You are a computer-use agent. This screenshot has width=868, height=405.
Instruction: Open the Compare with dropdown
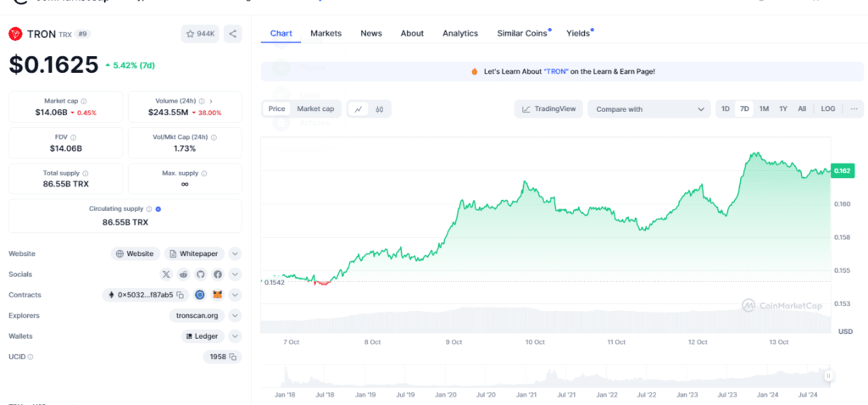pyautogui.click(x=648, y=109)
